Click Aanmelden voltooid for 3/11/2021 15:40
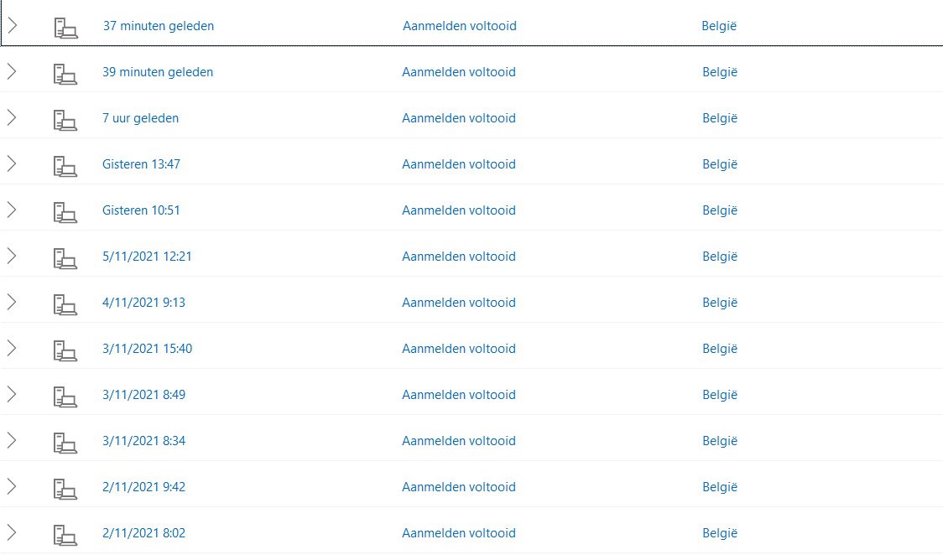This screenshot has width=943, height=560. point(459,349)
